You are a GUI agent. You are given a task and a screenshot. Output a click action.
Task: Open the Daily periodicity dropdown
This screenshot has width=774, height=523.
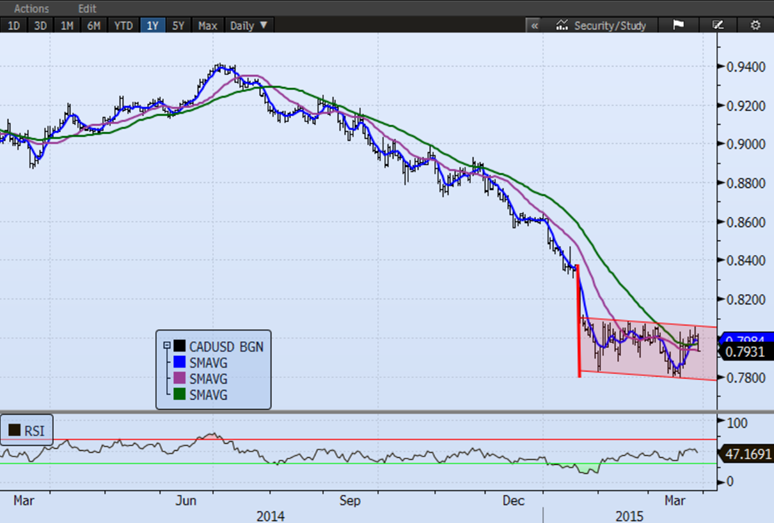point(249,25)
